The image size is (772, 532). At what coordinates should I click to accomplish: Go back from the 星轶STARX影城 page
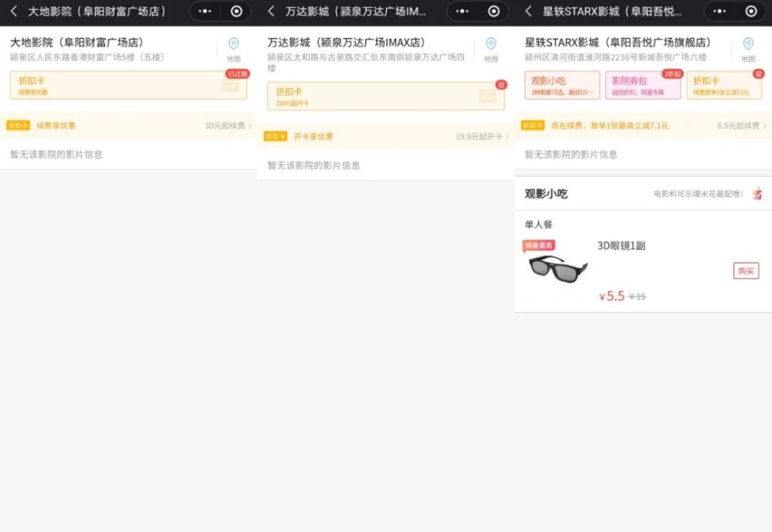pyautogui.click(x=528, y=12)
